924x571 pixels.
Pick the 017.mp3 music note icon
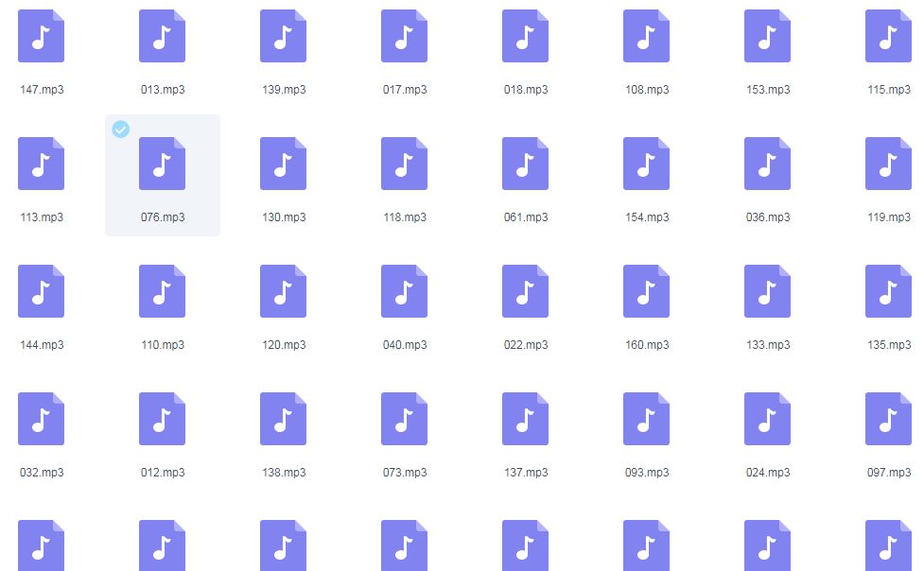(404, 36)
